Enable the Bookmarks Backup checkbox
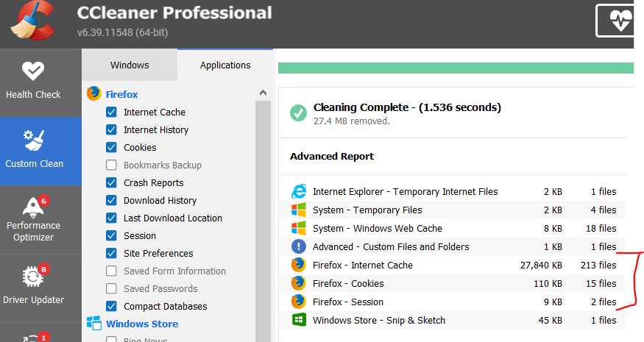Screen dimensions: 644x342 tap(111, 165)
